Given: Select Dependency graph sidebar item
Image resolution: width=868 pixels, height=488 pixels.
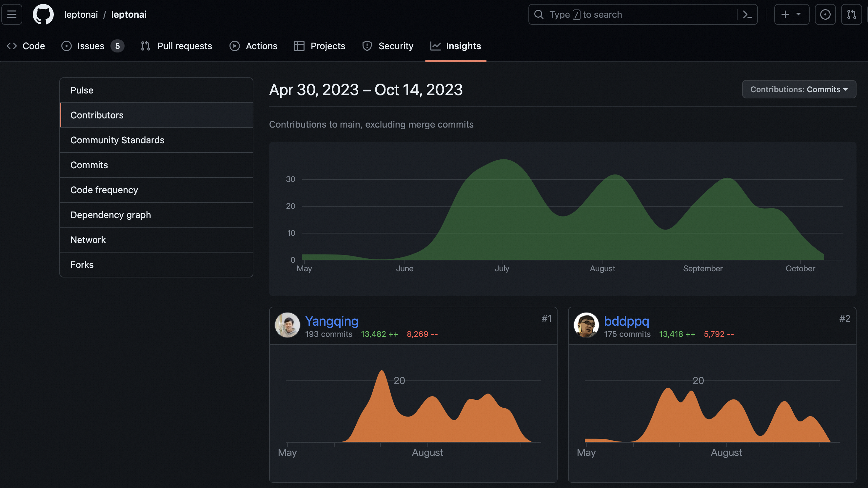Looking at the screenshot, I should coord(110,215).
